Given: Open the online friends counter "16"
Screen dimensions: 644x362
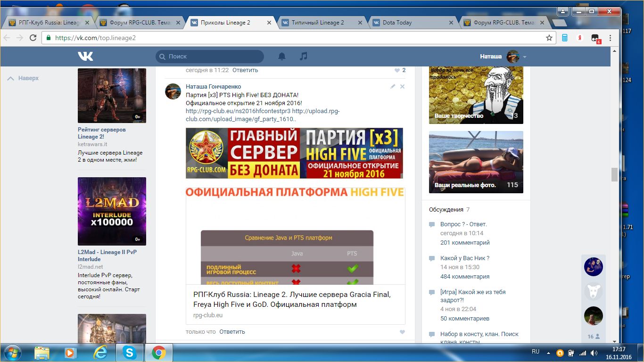Looking at the screenshot, I should click(594, 337).
